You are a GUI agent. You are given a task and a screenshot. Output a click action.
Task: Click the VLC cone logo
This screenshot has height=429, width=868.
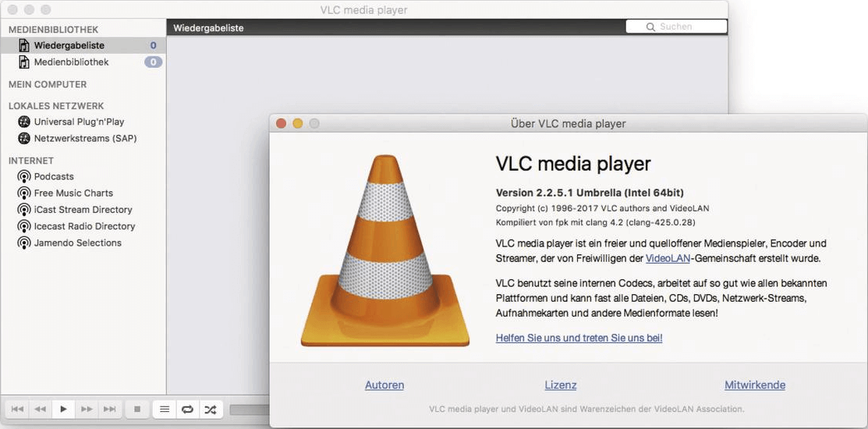[x=385, y=250]
